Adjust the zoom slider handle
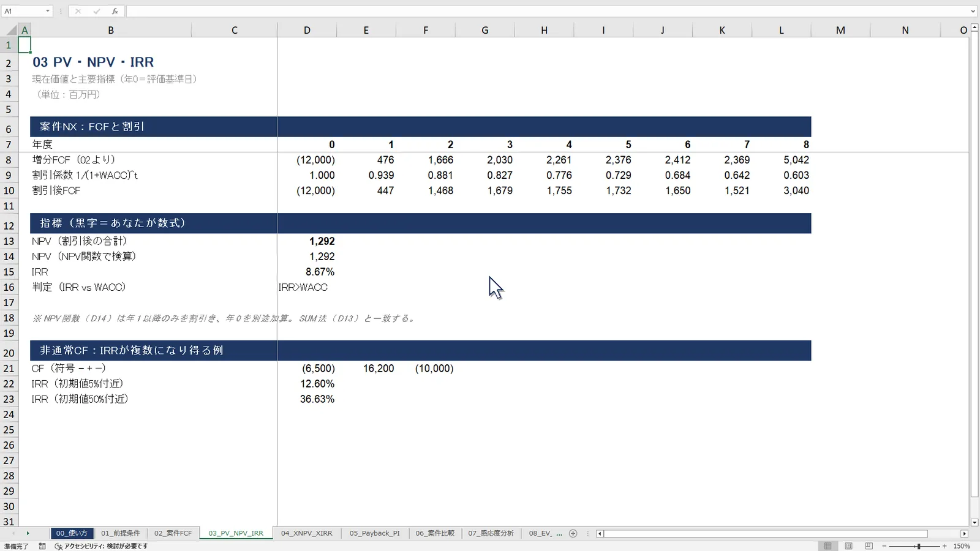 pos(918,545)
